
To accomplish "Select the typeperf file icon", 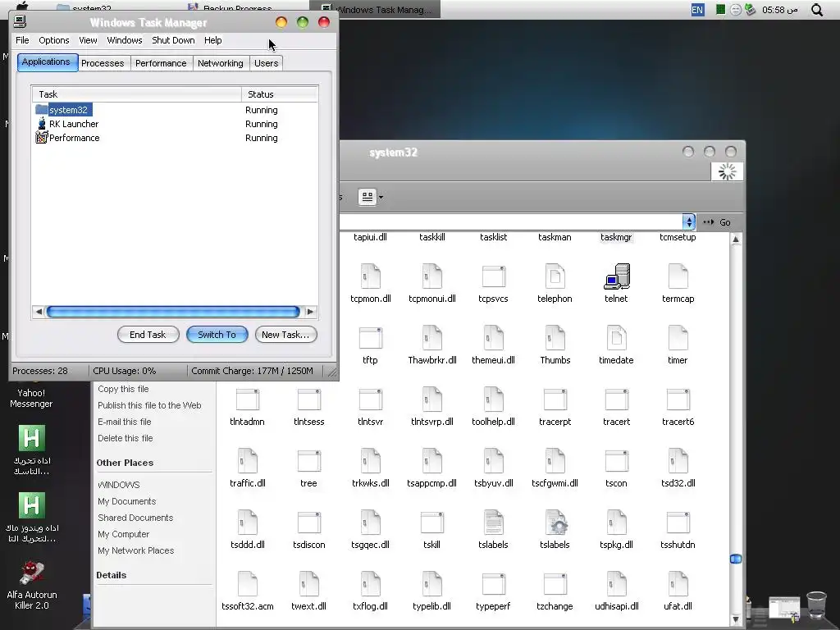I will [493, 584].
